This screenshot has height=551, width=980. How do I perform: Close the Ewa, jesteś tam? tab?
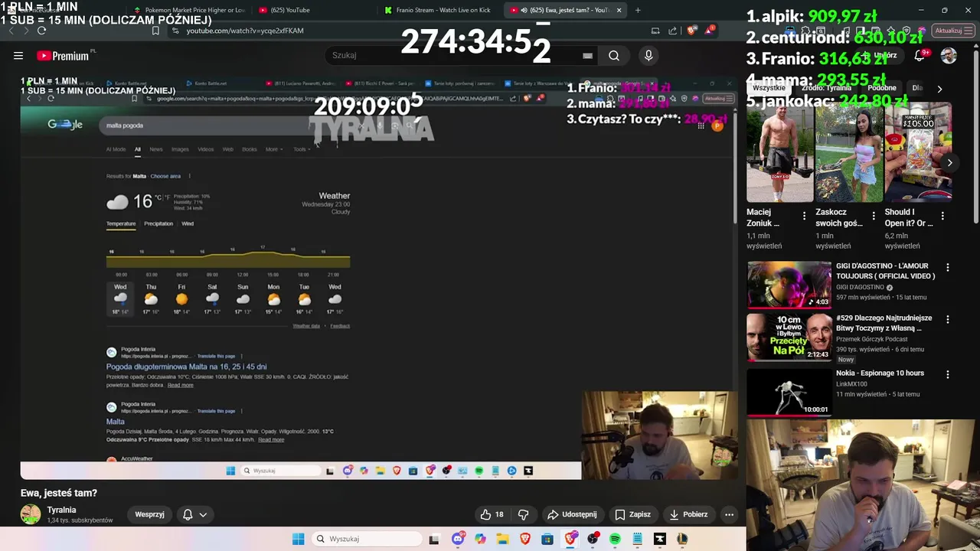pos(619,10)
